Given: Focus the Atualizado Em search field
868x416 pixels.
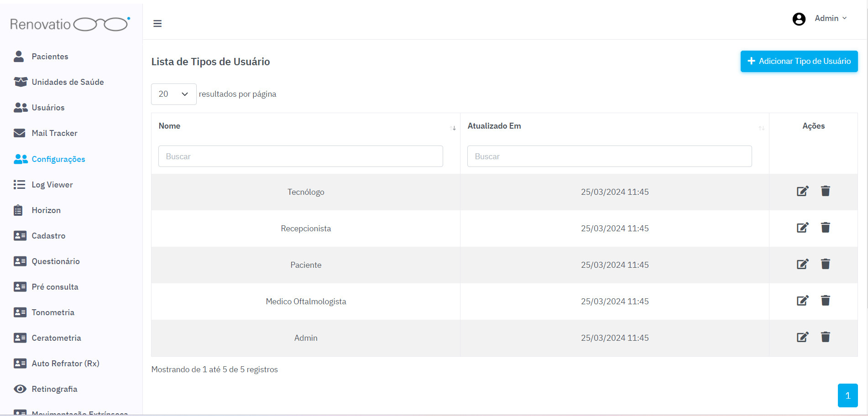Looking at the screenshot, I should (x=609, y=156).
